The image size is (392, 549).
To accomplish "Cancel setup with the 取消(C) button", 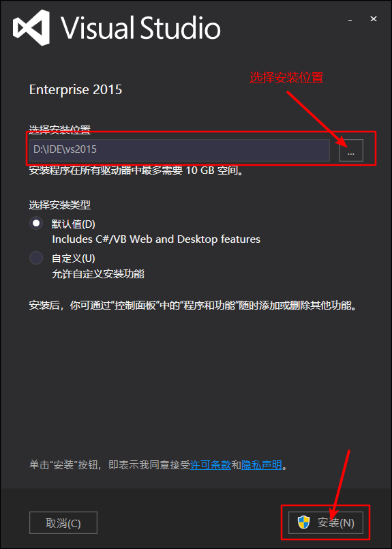I will pos(63,523).
